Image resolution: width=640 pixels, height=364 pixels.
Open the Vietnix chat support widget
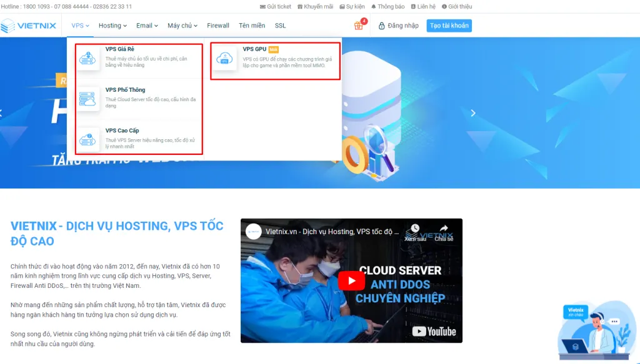click(x=597, y=330)
